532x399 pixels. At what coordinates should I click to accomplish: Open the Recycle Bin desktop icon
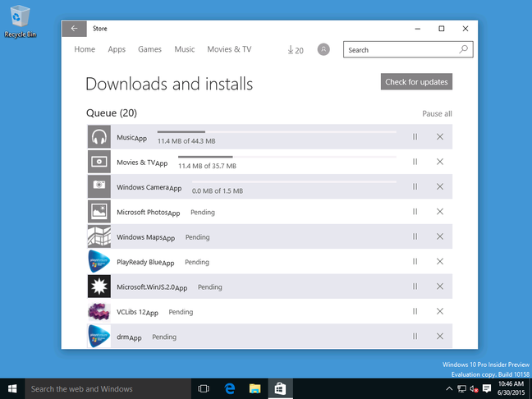tap(20, 21)
